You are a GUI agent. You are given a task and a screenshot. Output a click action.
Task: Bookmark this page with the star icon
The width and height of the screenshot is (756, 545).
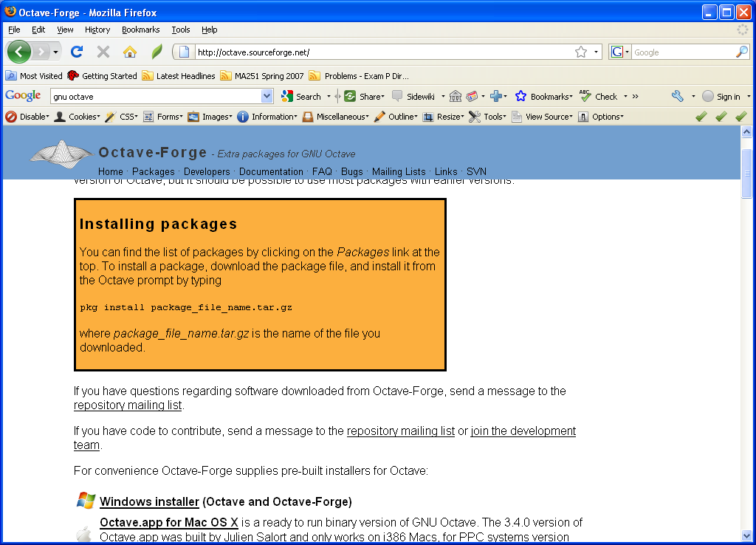(x=581, y=52)
